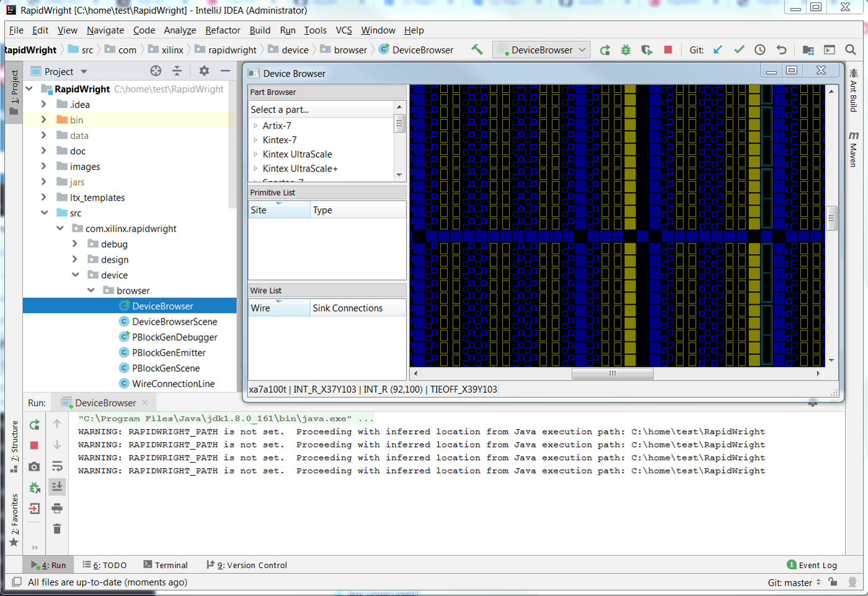
Task: Expand the Artix-7 part family
Action: (255, 126)
